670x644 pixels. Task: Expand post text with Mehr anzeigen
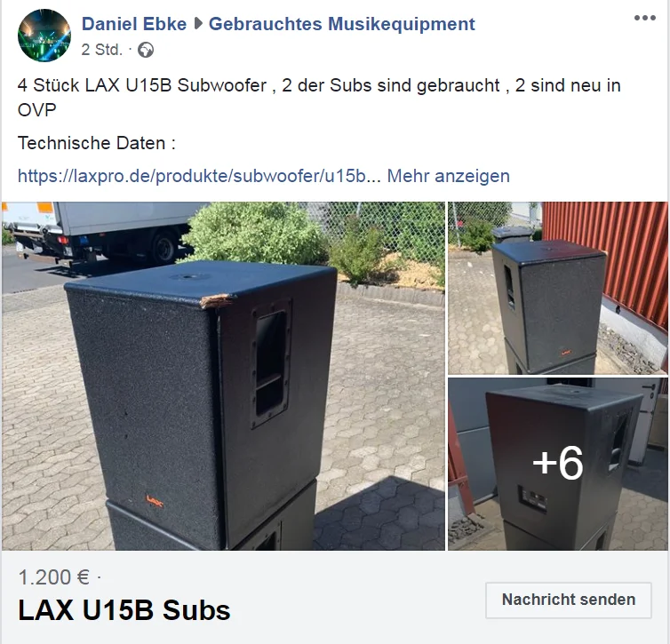[448, 176]
